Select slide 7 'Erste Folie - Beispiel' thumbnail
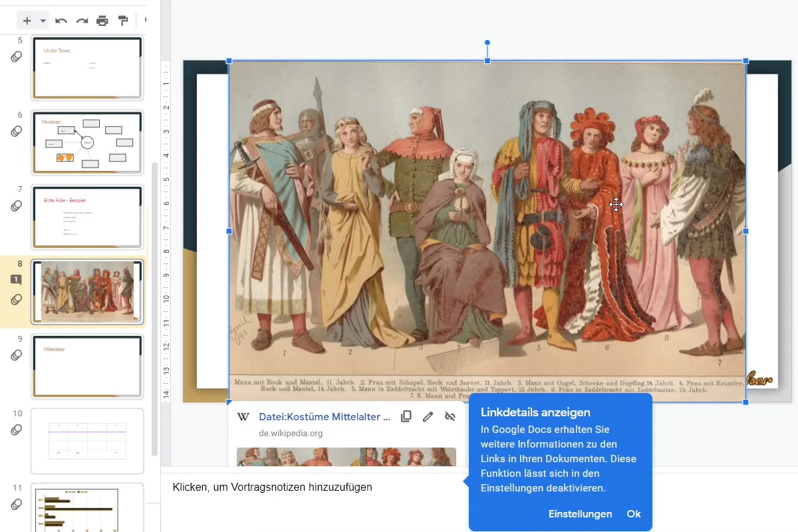798x532 pixels. pyautogui.click(x=87, y=217)
